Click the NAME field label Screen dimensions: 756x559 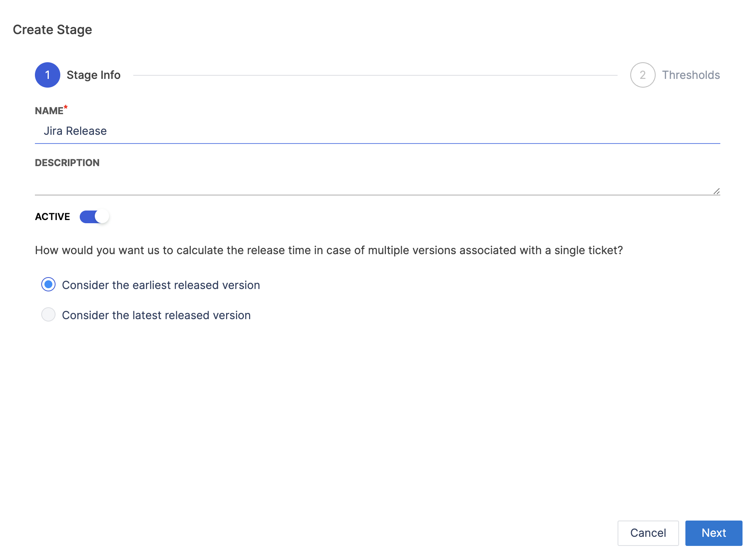click(49, 111)
